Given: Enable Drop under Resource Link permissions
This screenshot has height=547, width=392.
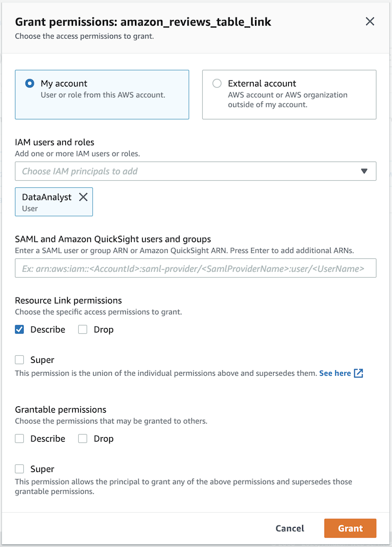Looking at the screenshot, I should click(83, 329).
